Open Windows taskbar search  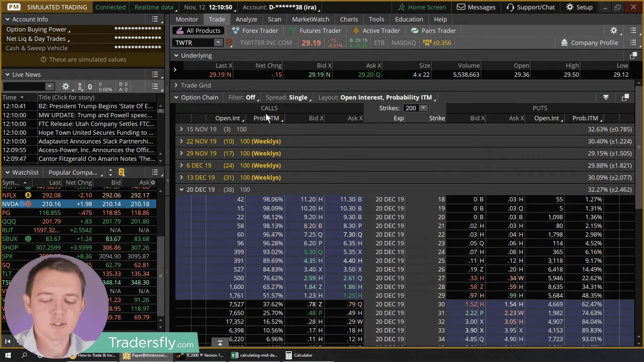pyautogui.click(x=24, y=355)
